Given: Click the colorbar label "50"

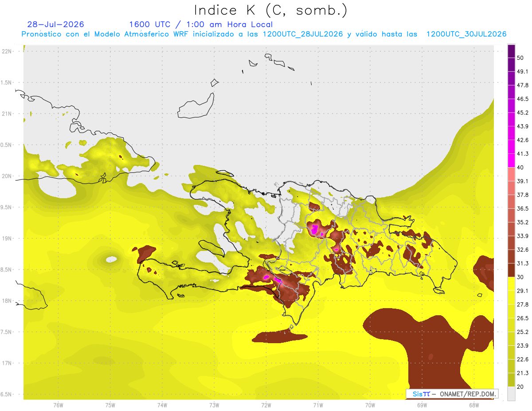Looking at the screenshot, I should click(520, 58).
